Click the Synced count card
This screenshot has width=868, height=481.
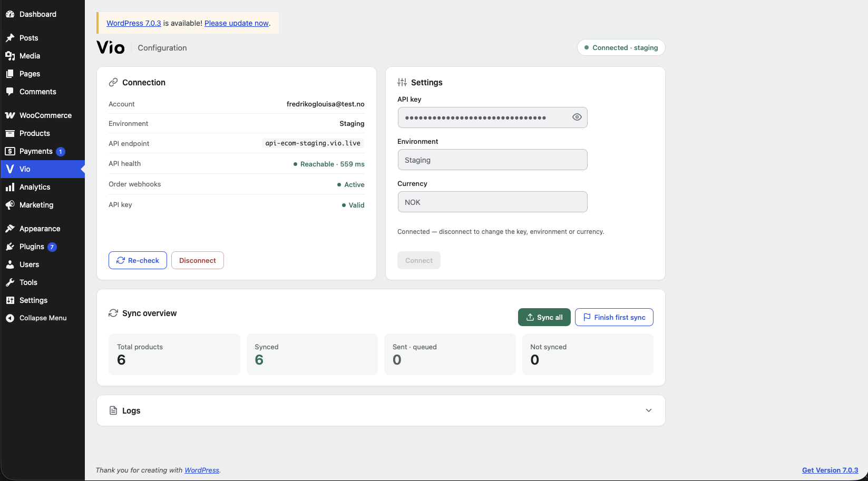[312, 354]
